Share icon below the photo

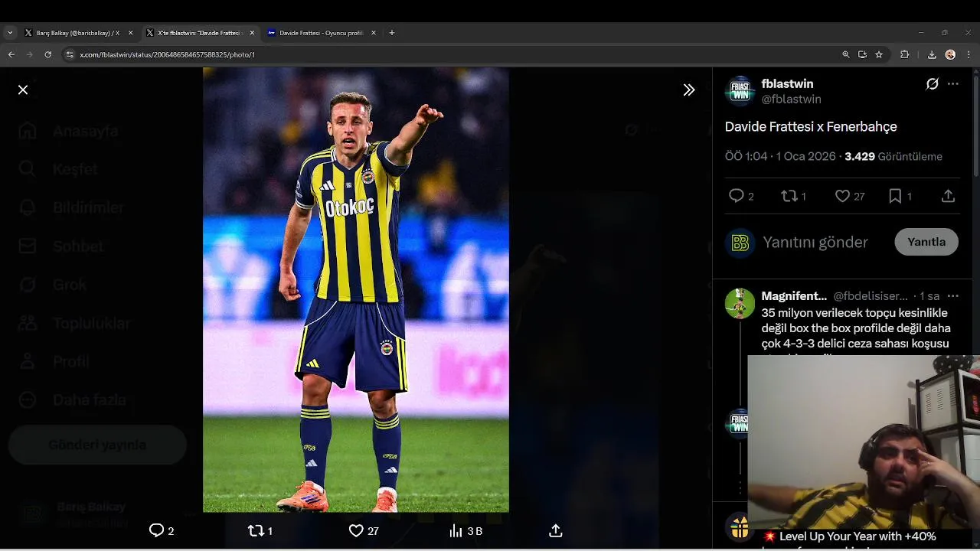click(x=556, y=530)
